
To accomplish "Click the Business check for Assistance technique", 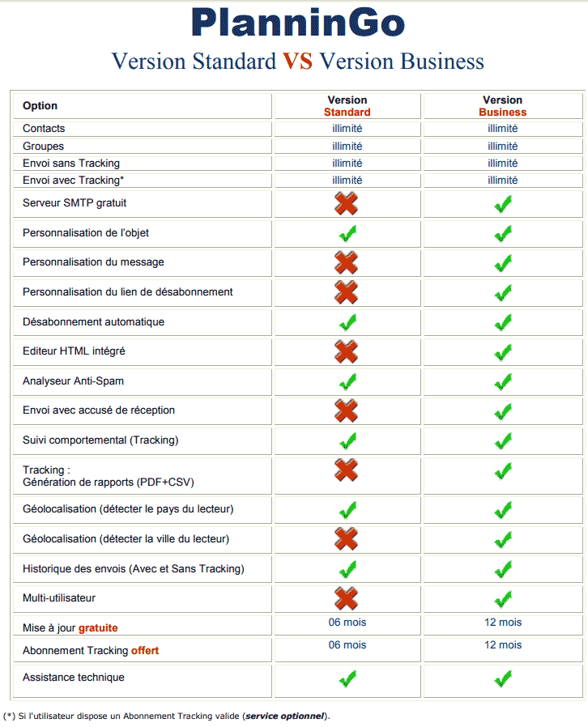I will pyautogui.click(x=503, y=678).
